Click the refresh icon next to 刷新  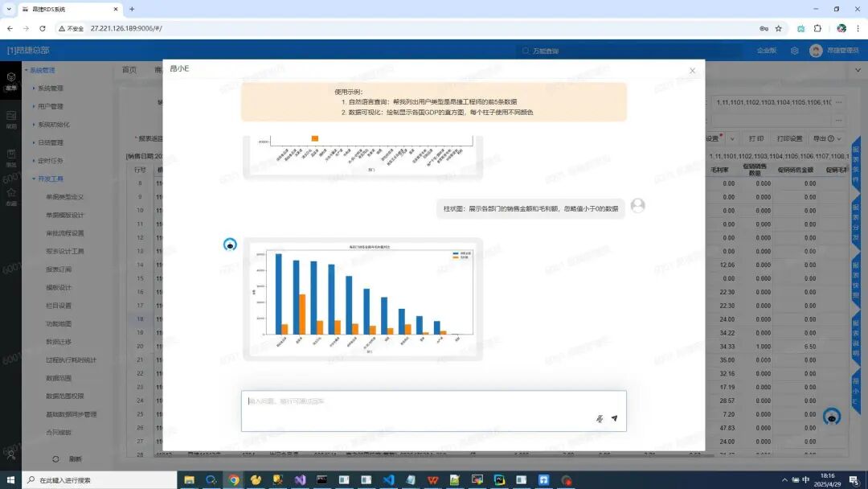[x=55, y=459]
